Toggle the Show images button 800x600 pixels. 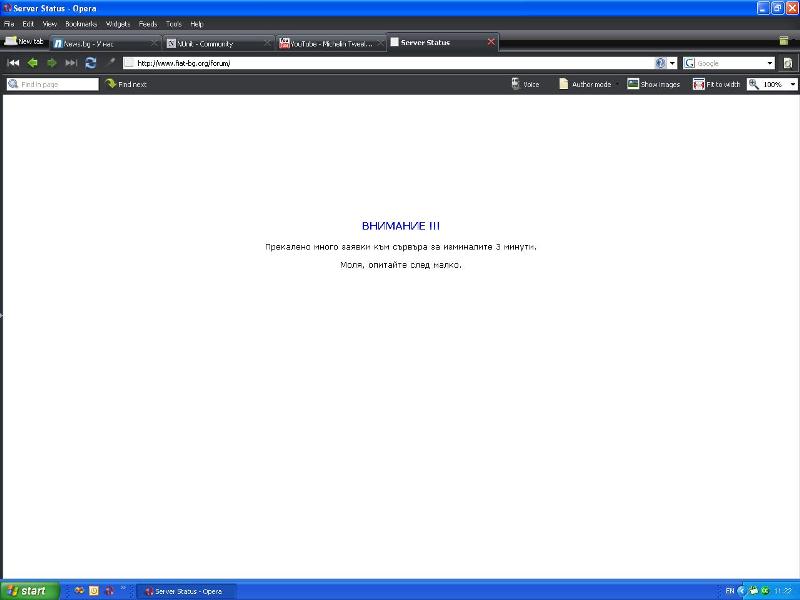[x=653, y=84]
